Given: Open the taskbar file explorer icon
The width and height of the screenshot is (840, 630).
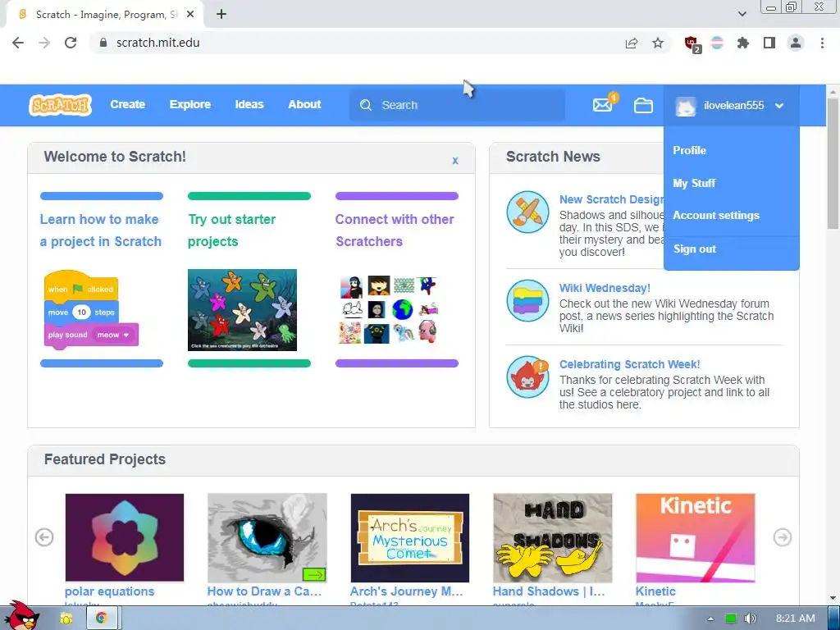Looking at the screenshot, I should click(66, 619).
